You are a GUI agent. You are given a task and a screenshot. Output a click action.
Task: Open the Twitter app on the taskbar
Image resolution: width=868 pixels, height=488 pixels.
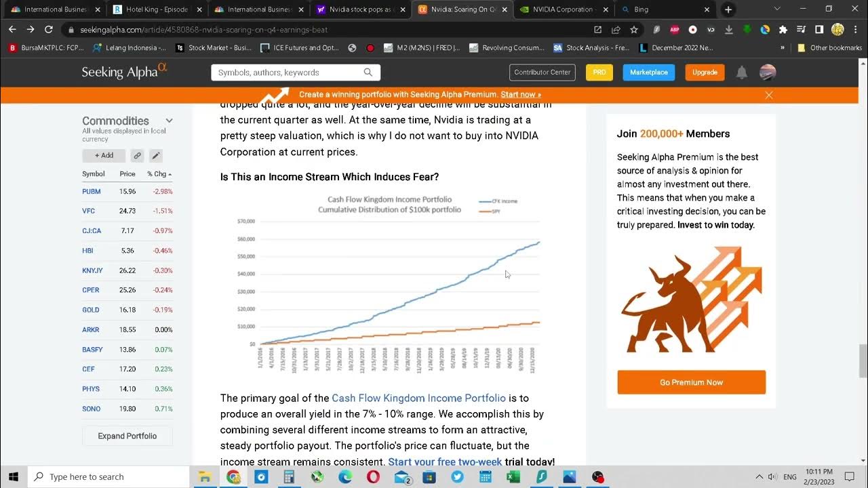(457, 476)
